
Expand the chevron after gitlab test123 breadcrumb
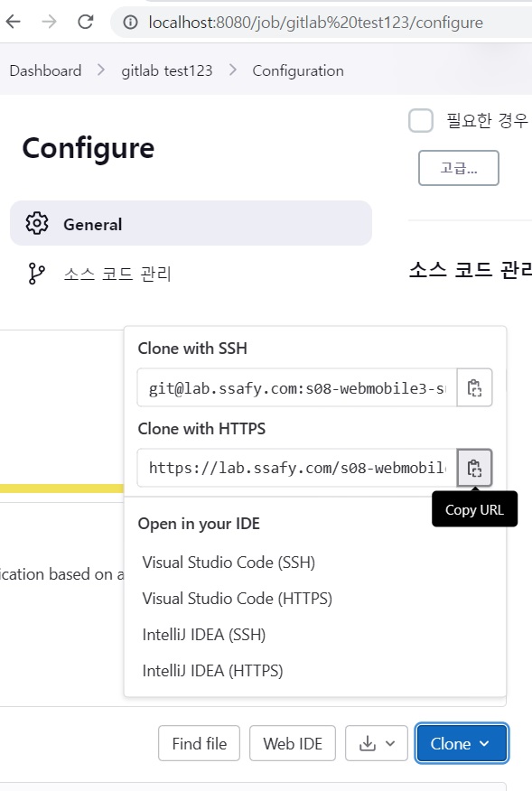233,70
